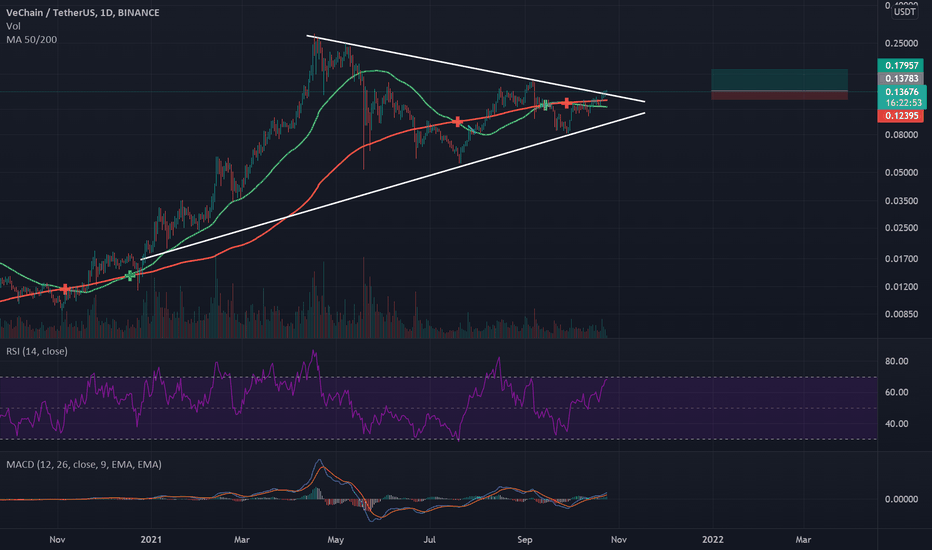Viewport: 932px width, 550px height.
Task: Select the upper descending white trendline
Action: (476, 69)
